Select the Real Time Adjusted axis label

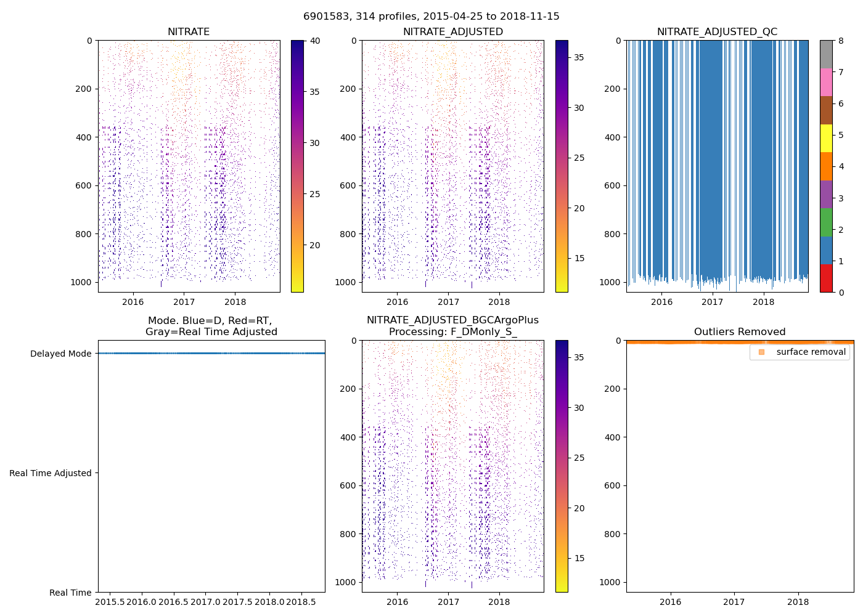click(51, 473)
